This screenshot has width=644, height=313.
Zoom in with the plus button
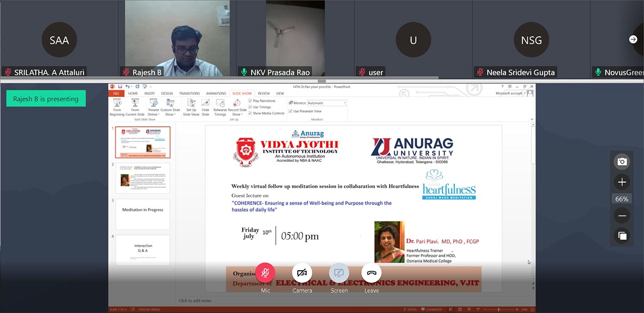622,182
